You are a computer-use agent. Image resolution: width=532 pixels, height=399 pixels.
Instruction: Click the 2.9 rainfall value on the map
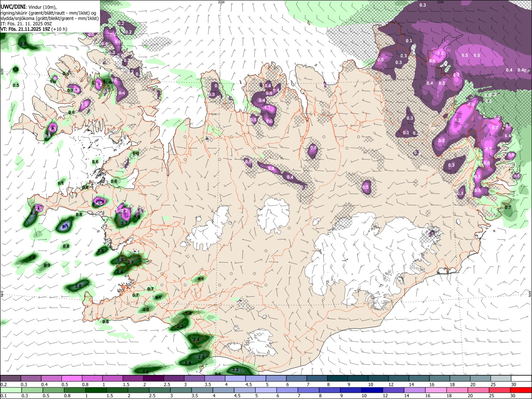click(201, 357)
